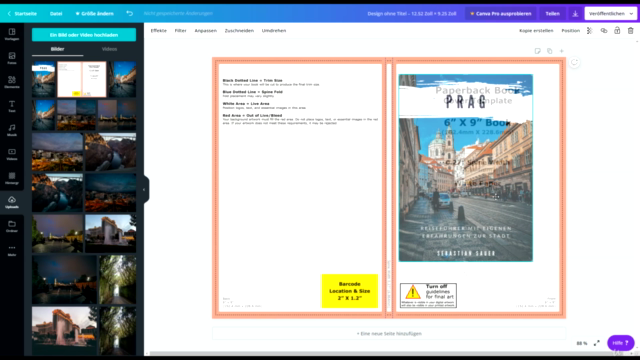The width and height of the screenshot is (640, 360).
Task: Open the Effekte toolbar option
Action: [x=158, y=31]
